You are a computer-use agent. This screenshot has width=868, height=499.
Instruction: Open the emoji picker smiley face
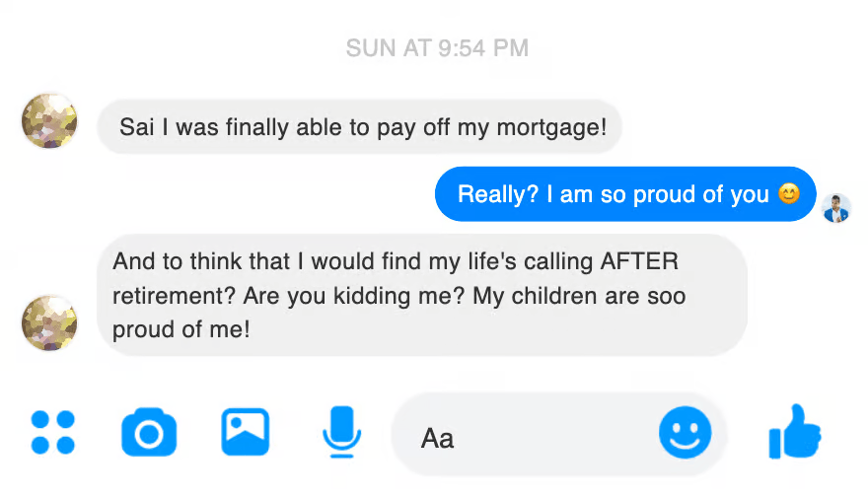pyautogui.click(x=685, y=432)
